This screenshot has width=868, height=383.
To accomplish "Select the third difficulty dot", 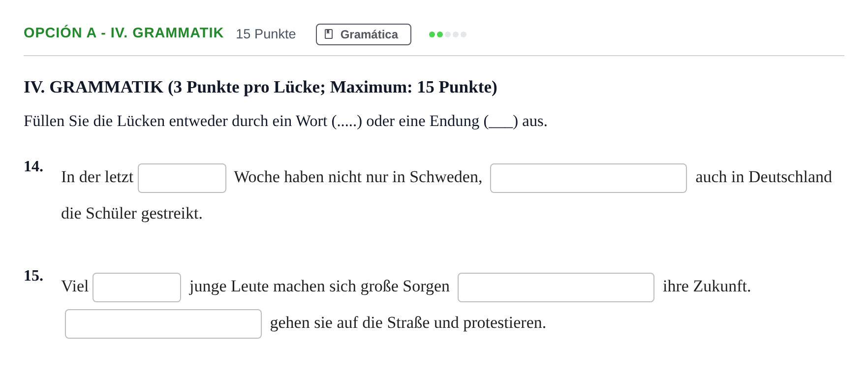I will tap(448, 34).
